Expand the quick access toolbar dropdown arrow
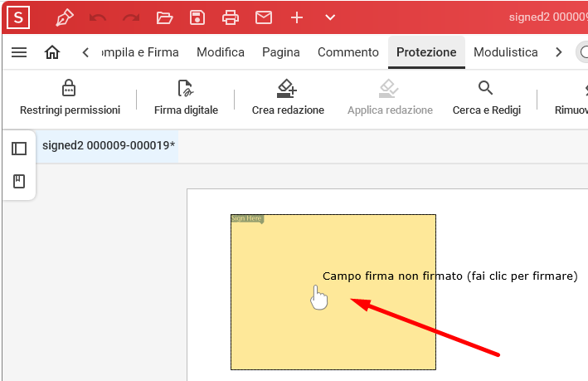This screenshot has height=381, width=588. [x=330, y=17]
